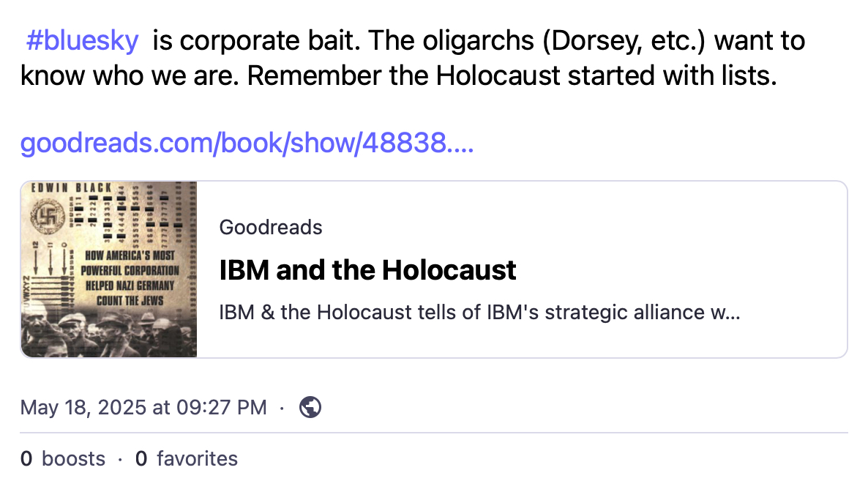The height and width of the screenshot is (492, 868).
Task: Click the punch card pattern on book cover
Action: tap(139, 212)
